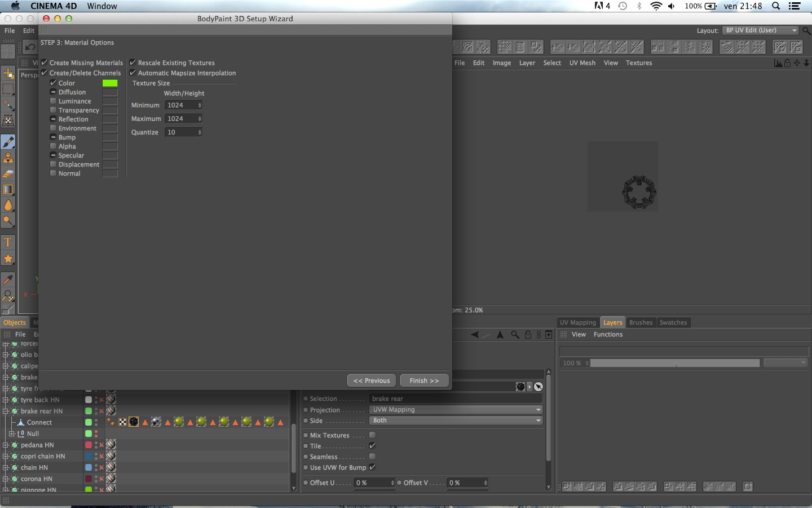Click the << Previous button
The image size is (812, 508).
[372, 380]
